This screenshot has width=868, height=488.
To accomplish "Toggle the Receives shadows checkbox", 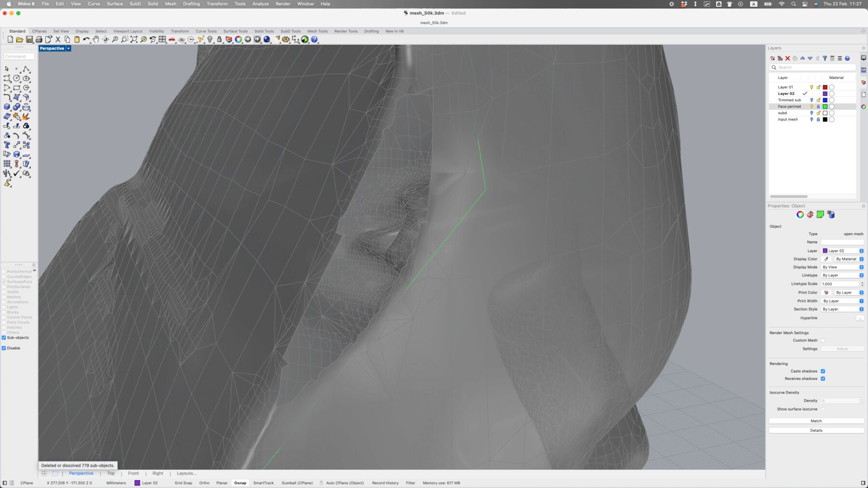I will click(823, 379).
